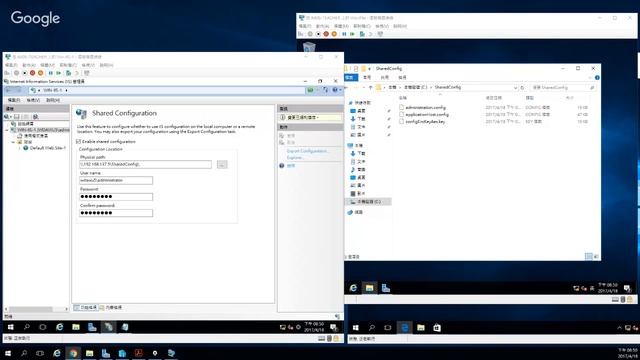Click the back arrow in the IIS Manager navigation bar

pyautogui.click(x=9, y=90)
